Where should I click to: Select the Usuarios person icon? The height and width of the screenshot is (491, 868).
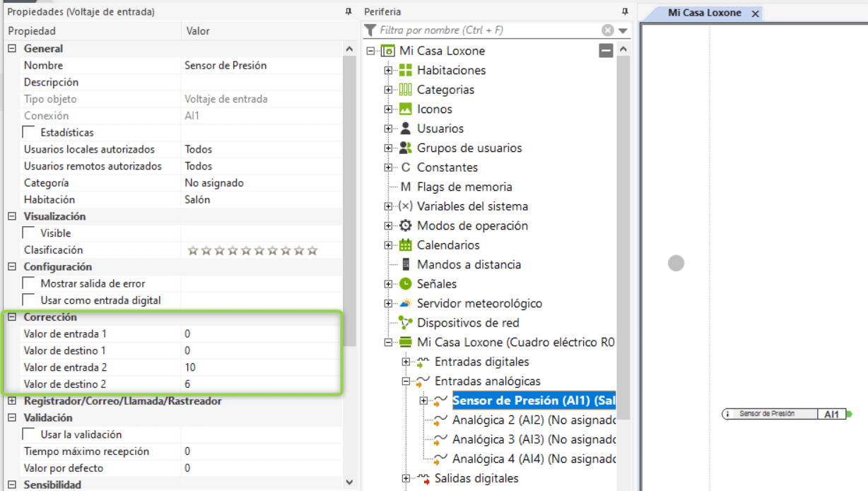(x=405, y=129)
